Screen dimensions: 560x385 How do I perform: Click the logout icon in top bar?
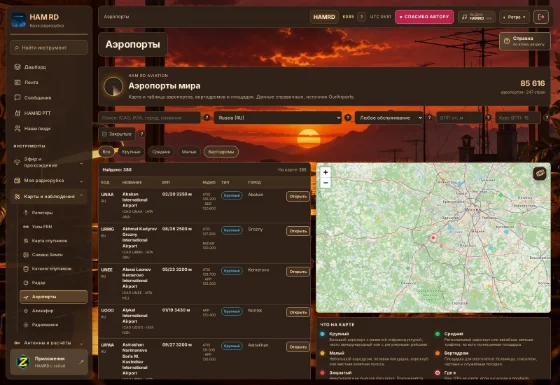(541, 17)
